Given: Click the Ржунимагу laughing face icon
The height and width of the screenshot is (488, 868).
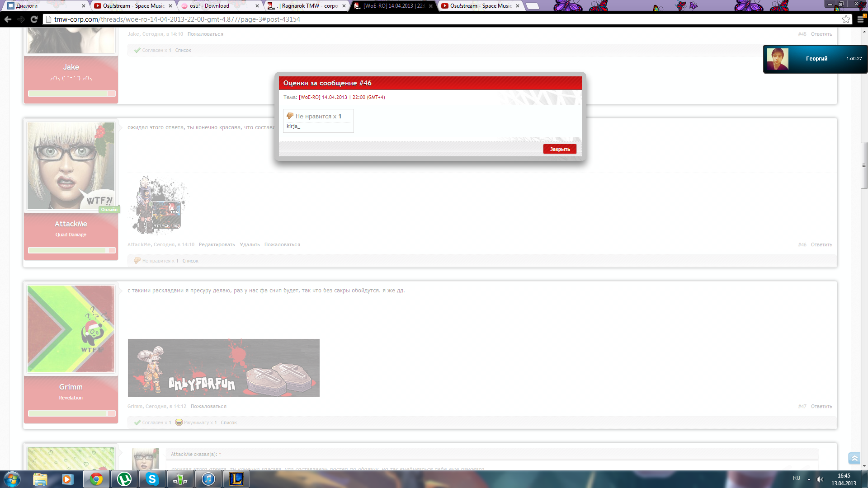Looking at the screenshot, I should point(179,422).
